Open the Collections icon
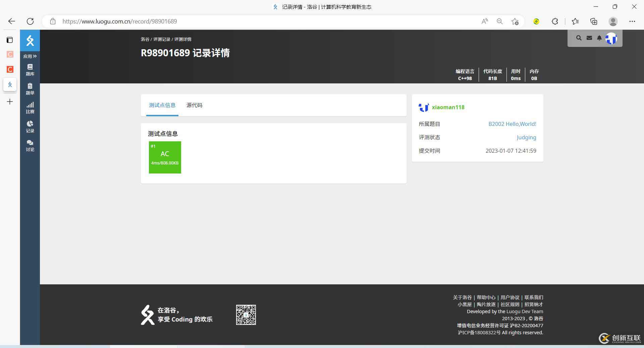 click(x=594, y=21)
